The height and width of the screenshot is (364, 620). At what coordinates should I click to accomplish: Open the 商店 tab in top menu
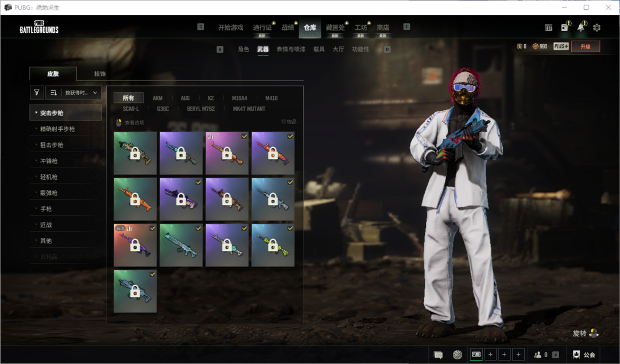[383, 28]
